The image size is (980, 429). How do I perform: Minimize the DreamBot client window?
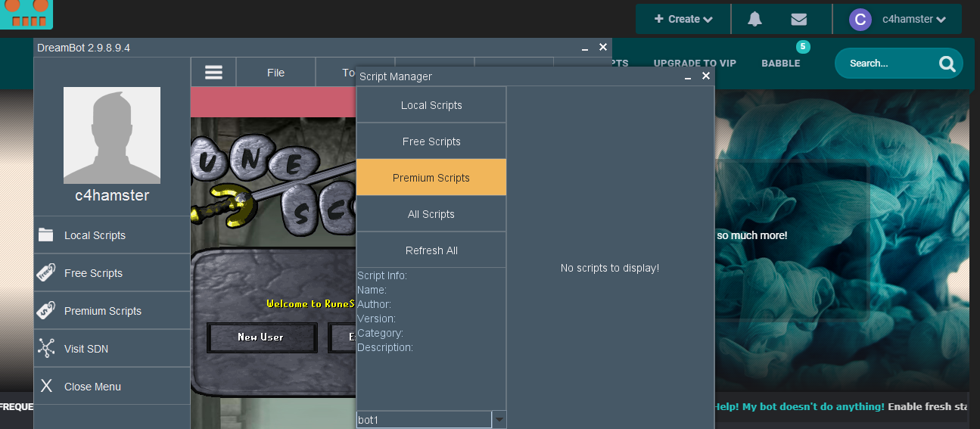(x=585, y=48)
